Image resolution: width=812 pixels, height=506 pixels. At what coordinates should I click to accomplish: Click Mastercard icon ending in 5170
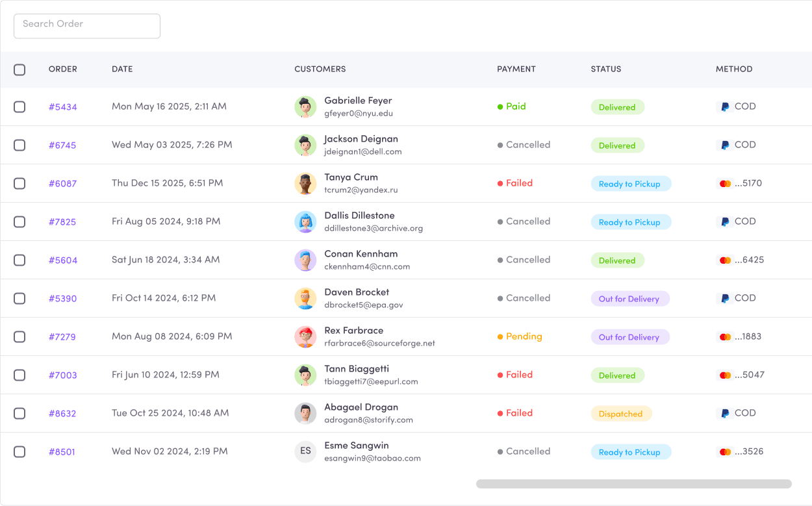[725, 184]
